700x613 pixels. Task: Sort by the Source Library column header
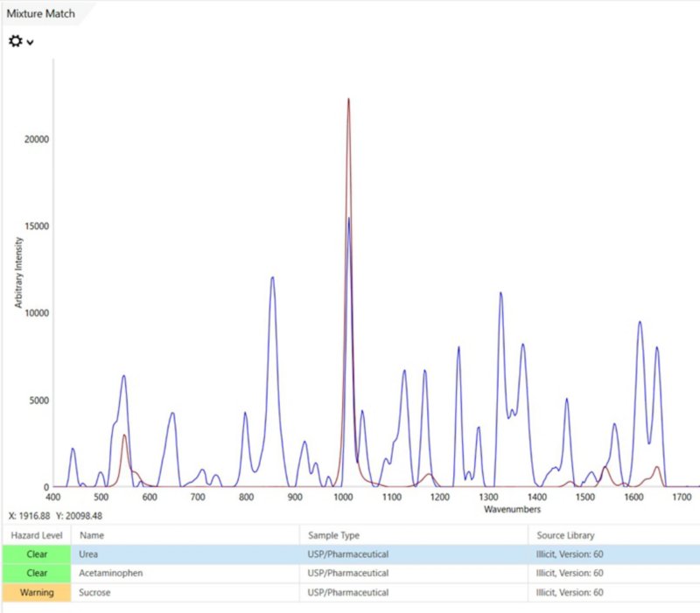point(614,535)
